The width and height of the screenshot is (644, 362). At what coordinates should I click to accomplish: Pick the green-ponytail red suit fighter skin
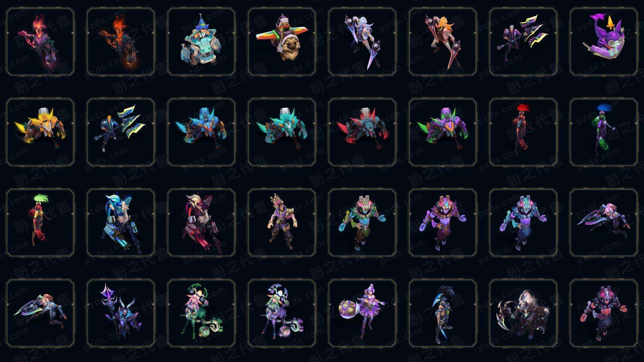pos(40,223)
